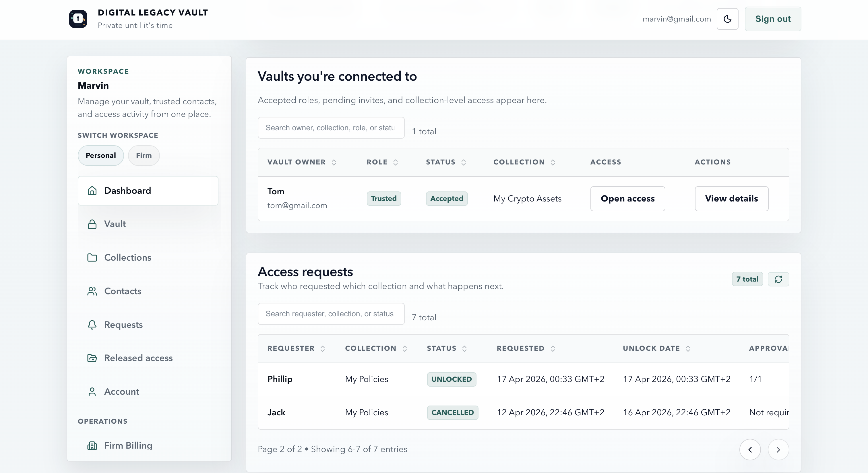The image size is (868, 473).
Task: Click the Requests bell icon
Action: [x=92, y=324]
